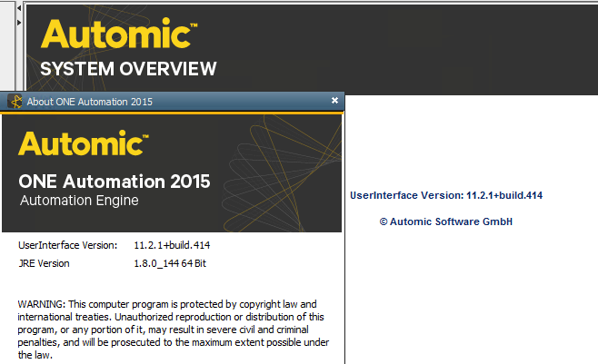Close the About ONE Automation 2015 dialog
The height and width of the screenshot is (364, 598).
tap(334, 100)
